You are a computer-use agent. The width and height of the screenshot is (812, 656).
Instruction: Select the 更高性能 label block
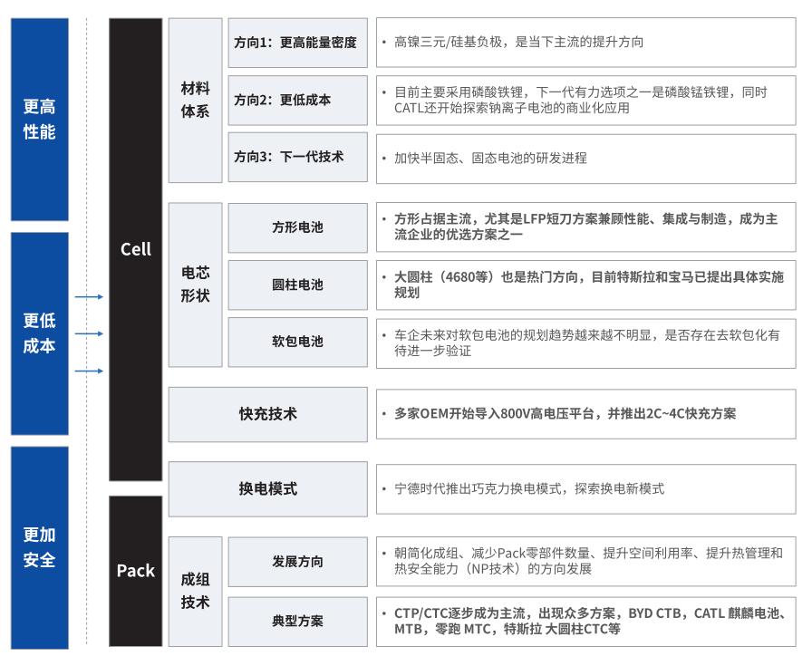coord(38,118)
